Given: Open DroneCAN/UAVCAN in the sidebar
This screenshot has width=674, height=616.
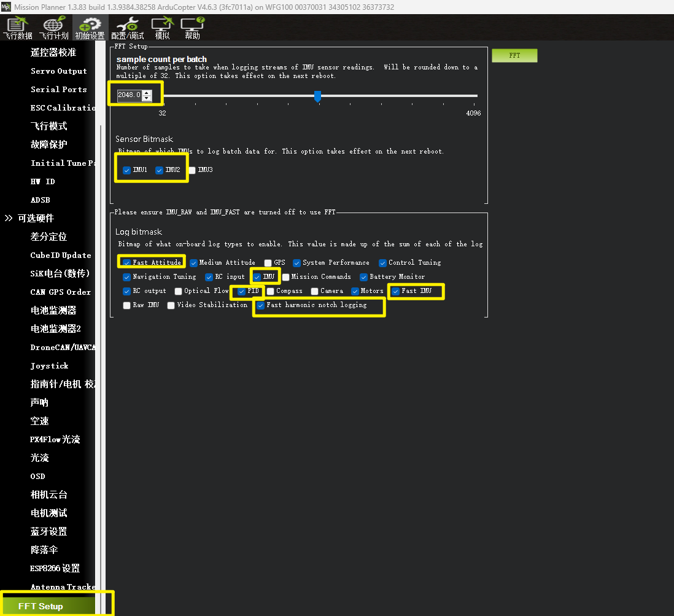Looking at the screenshot, I should [x=63, y=347].
